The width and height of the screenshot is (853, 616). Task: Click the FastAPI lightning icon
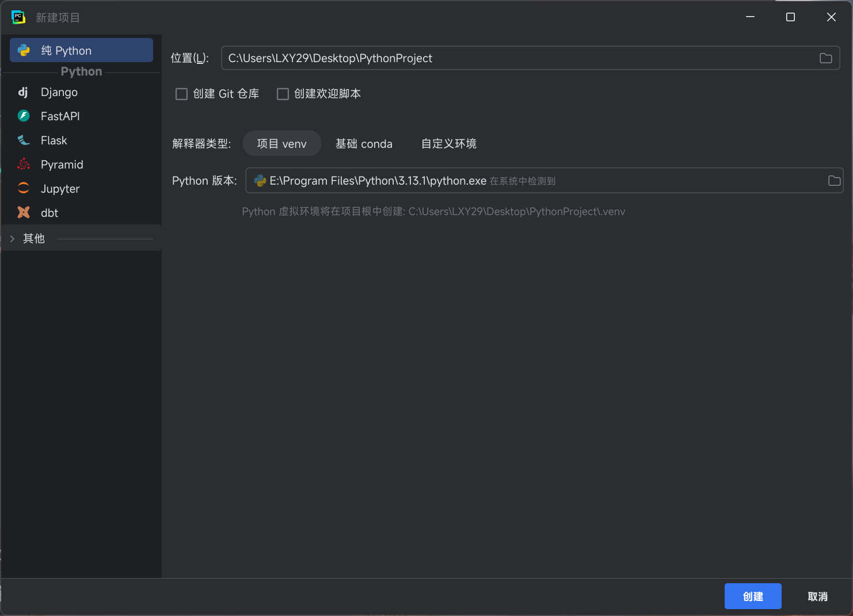[x=24, y=116]
